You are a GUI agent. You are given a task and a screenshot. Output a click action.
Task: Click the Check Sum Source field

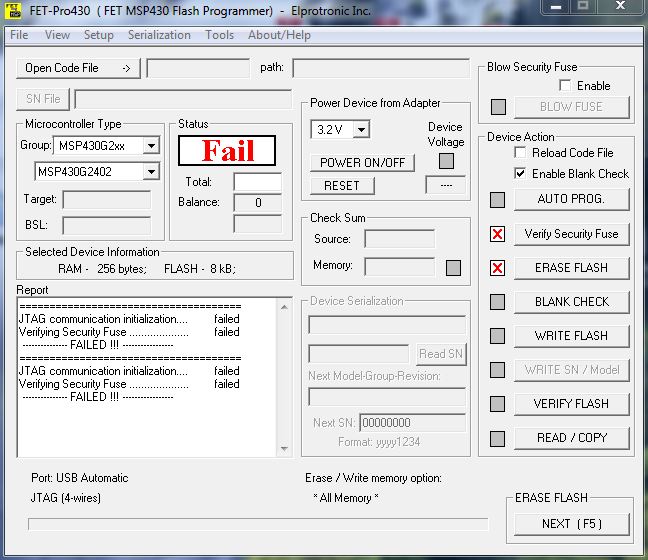coord(400,239)
